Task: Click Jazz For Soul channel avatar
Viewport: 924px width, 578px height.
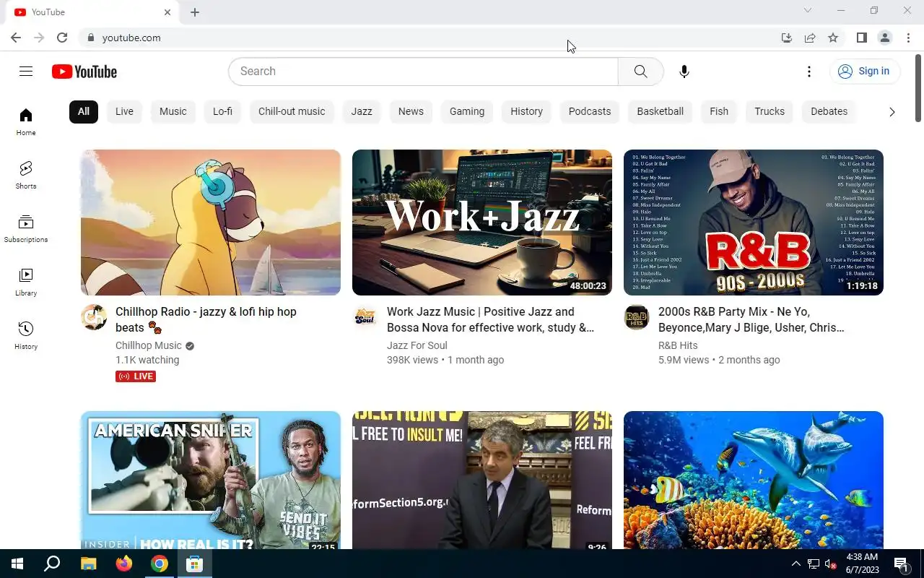Action: click(x=365, y=317)
